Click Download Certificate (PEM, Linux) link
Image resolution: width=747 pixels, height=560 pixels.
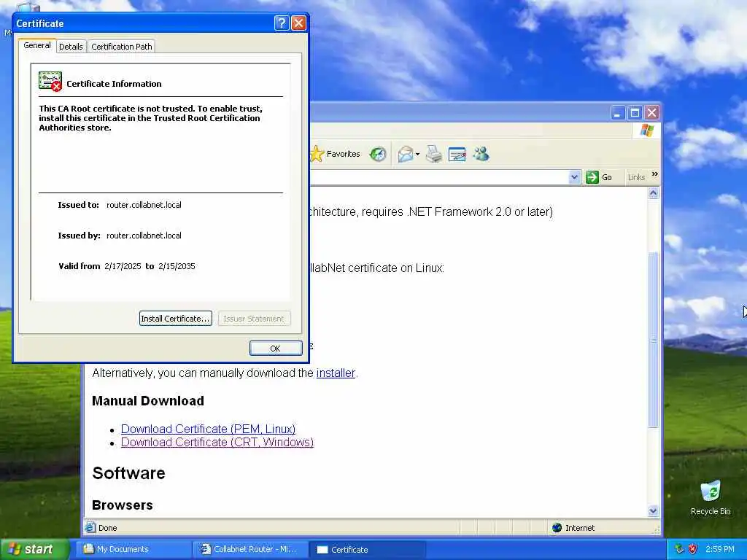tap(208, 429)
